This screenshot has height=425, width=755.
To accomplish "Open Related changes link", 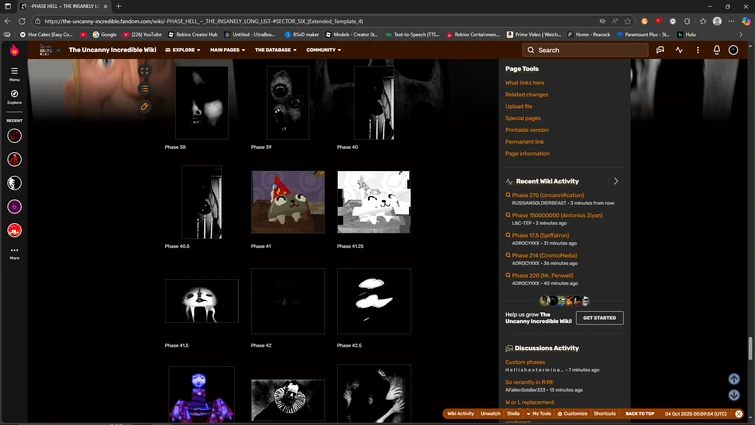I will point(527,95).
